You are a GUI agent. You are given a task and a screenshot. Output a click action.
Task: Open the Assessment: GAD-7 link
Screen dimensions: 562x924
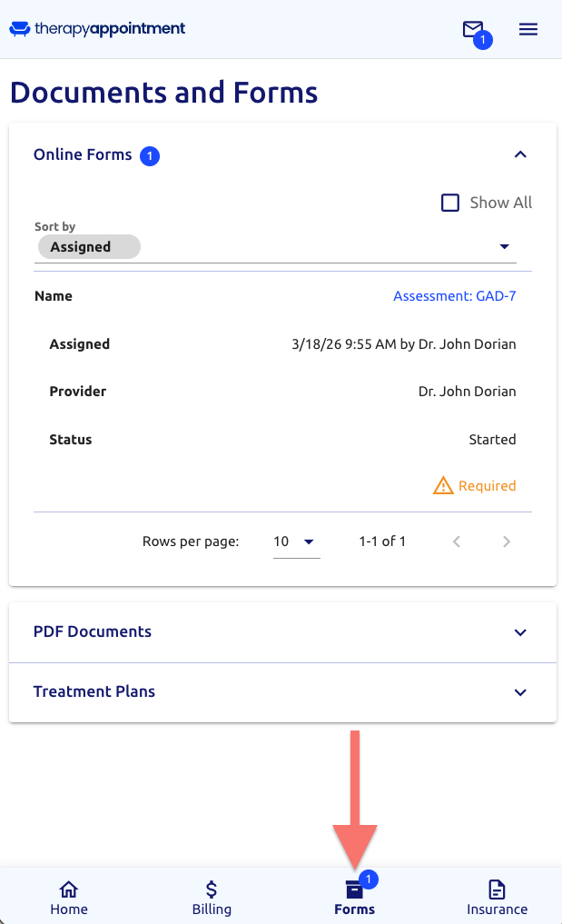click(455, 296)
